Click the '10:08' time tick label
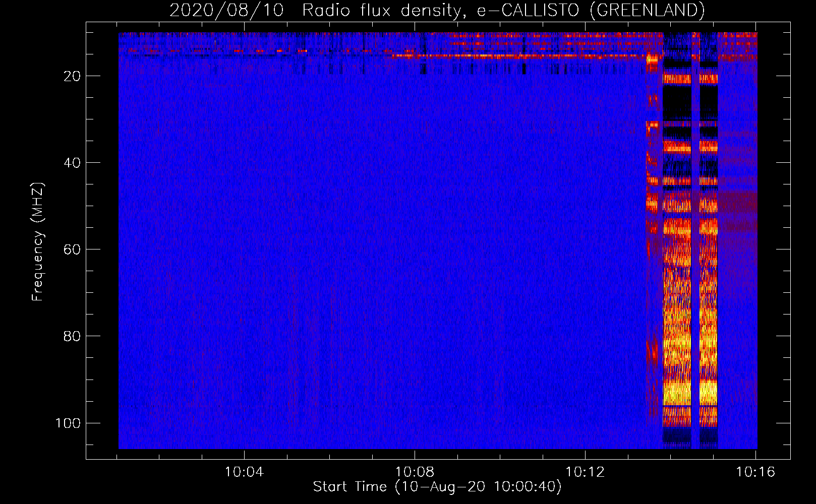 [415, 472]
